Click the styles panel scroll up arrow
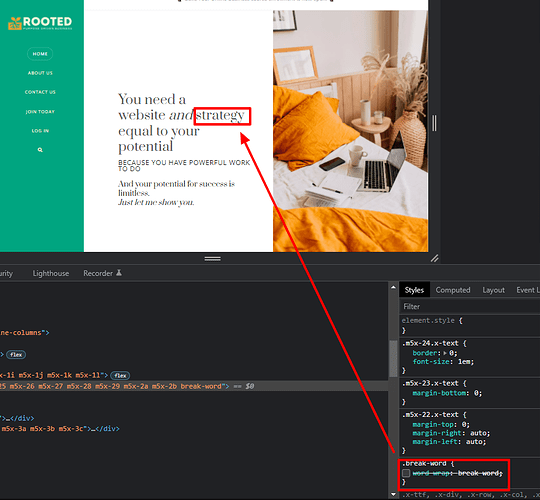Screen dimensions: 540x500 click(x=393, y=287)
